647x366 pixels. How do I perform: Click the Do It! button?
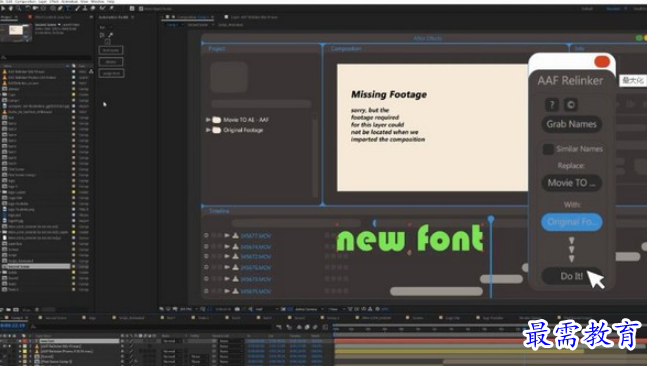(x=571, y=276)
